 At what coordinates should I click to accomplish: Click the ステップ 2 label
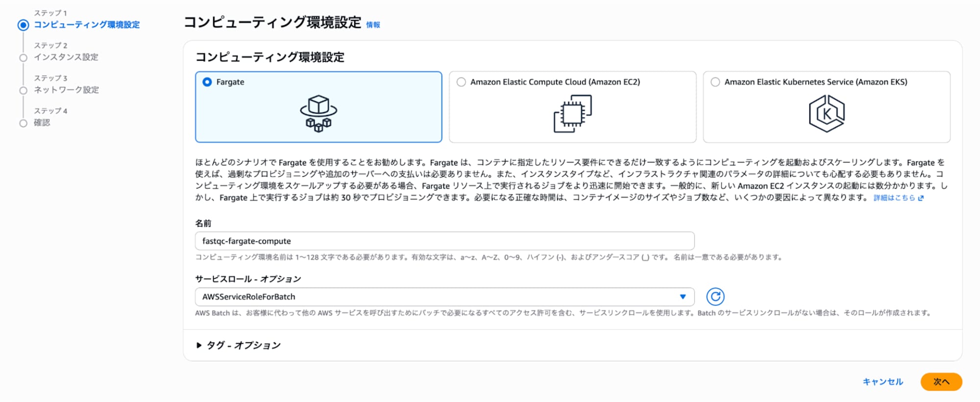(50, 46)
